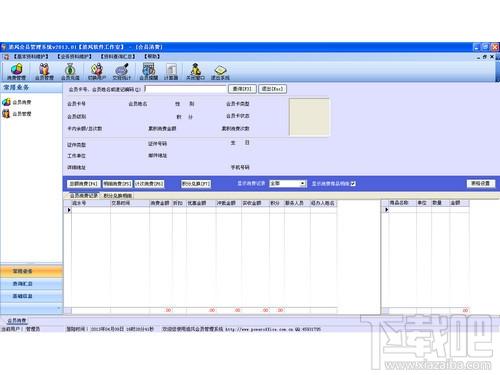Click the 会员充值 money bag icon

[70, 72]
